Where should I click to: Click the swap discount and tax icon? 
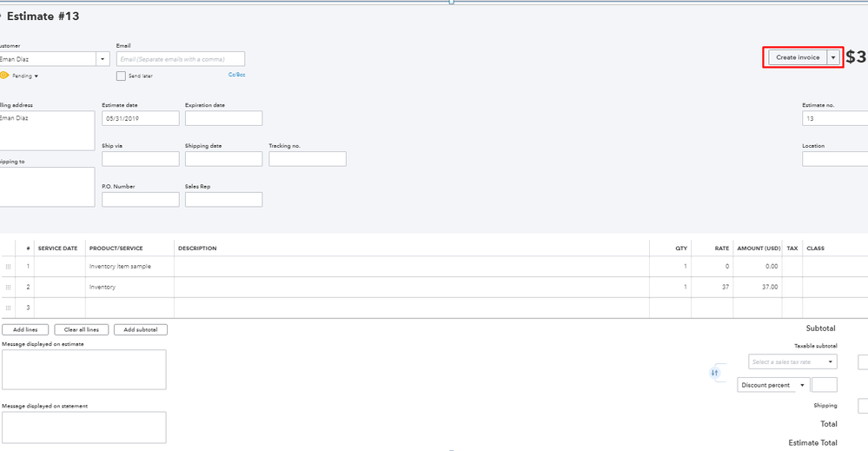pyautogui.click(x=715, y=373)
